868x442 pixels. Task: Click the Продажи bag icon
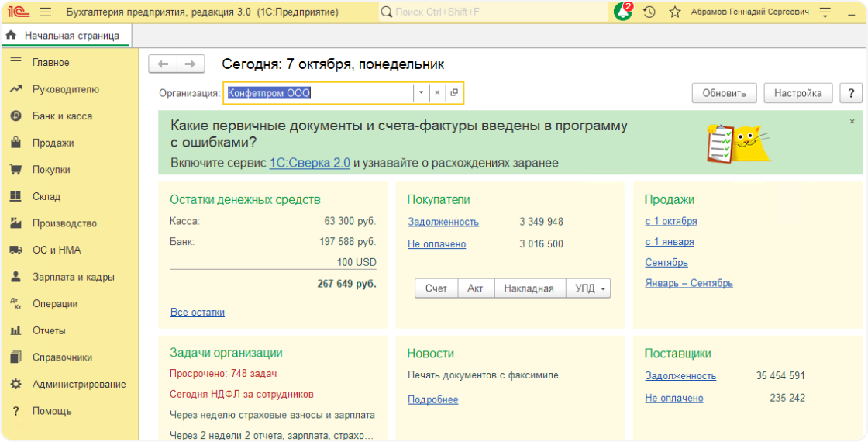[16, 143]
